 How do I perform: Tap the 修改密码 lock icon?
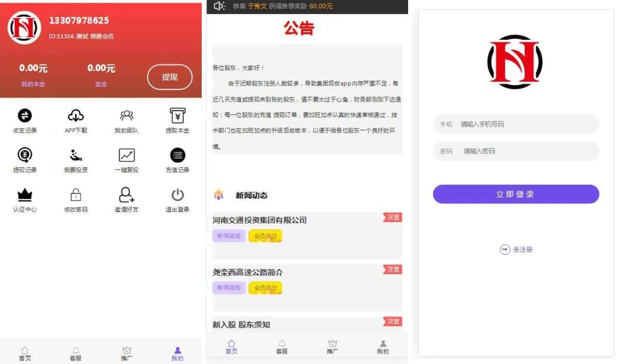[76, 195]
